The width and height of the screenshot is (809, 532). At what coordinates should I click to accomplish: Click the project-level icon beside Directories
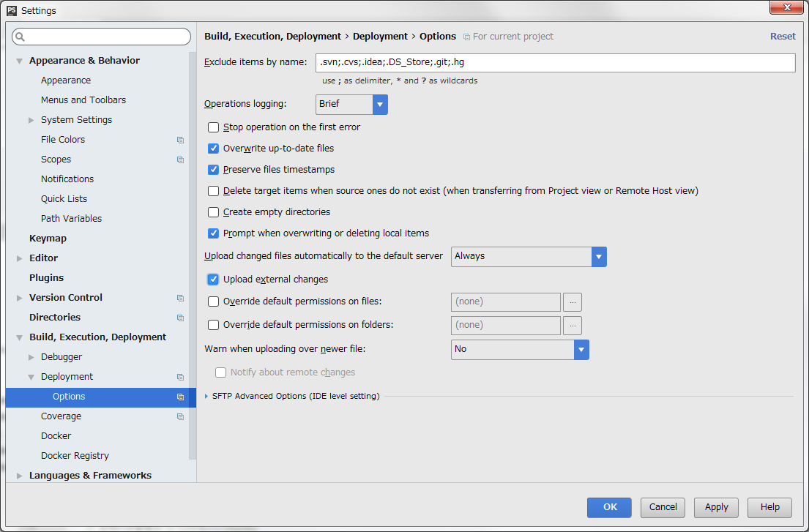pyautogui.click(x=180, y=318)
